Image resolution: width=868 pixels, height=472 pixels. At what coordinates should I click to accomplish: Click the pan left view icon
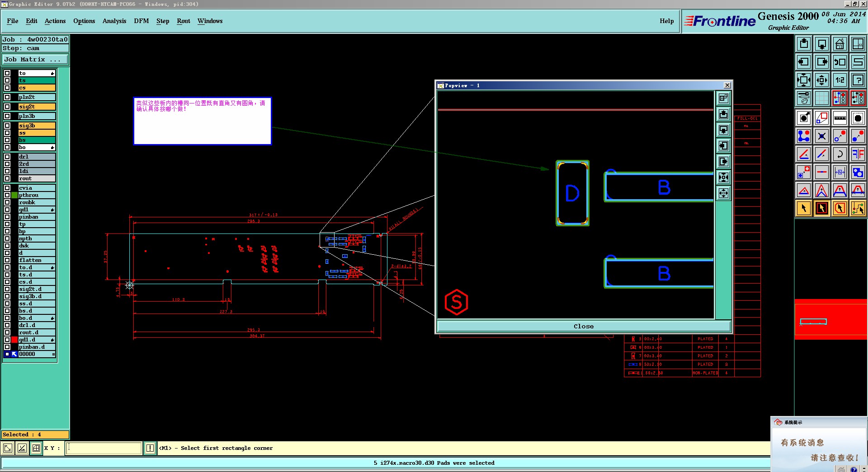[804, 62]
